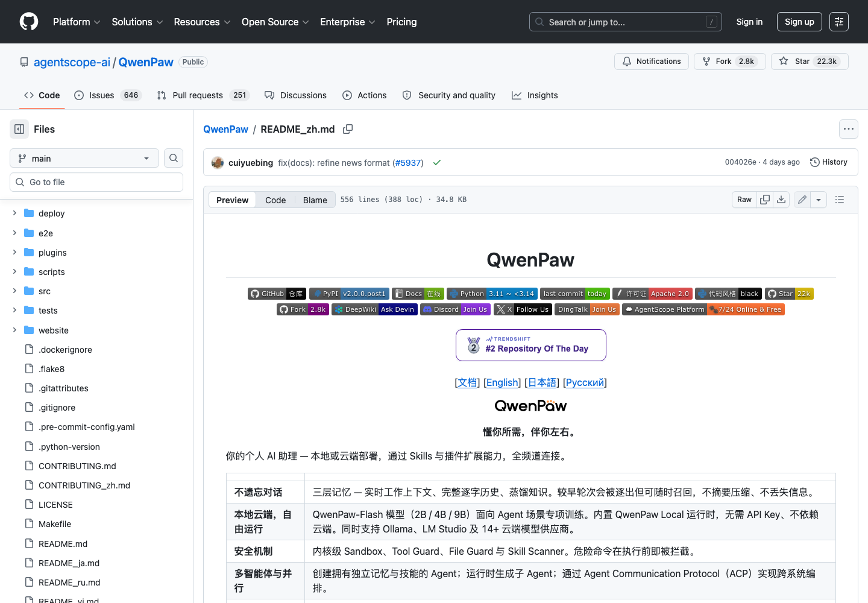
Task: Expand the src folder chevron
Action: point(14,291)
